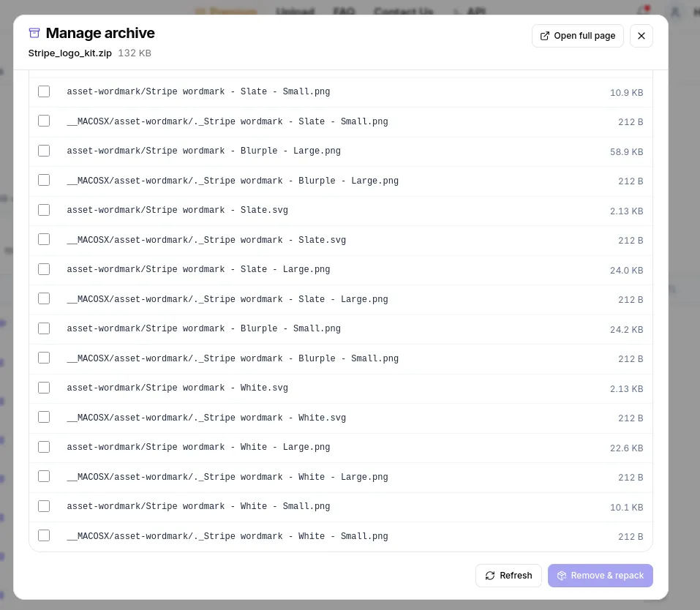700x610 pixels.
Task: Click Remove & repack button
Action: (x=601, y=576)
